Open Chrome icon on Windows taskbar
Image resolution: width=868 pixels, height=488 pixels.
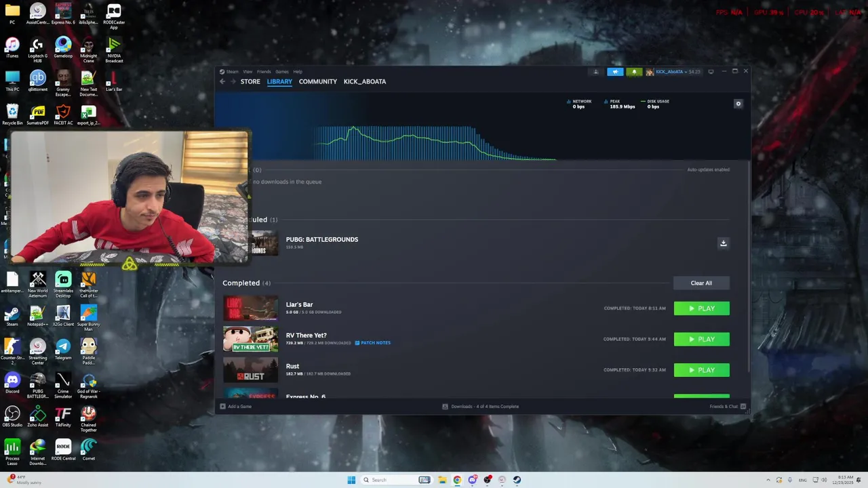pos(457,480)
